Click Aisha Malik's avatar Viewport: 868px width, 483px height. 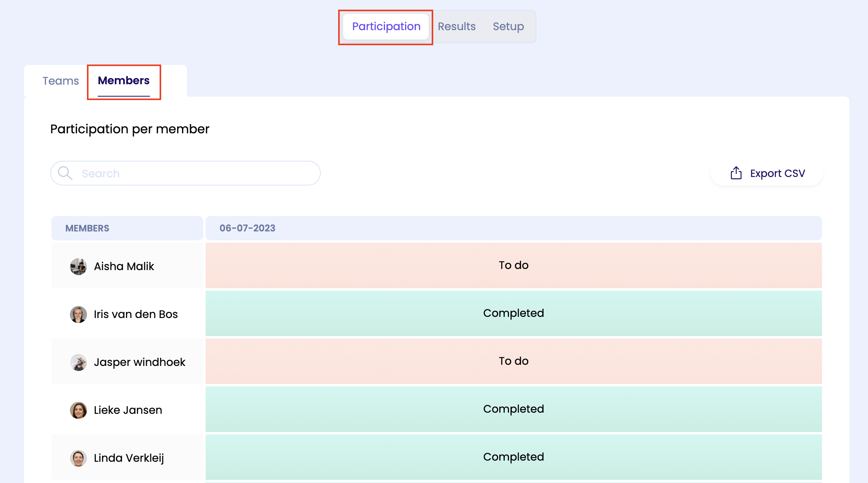(78, 266)
